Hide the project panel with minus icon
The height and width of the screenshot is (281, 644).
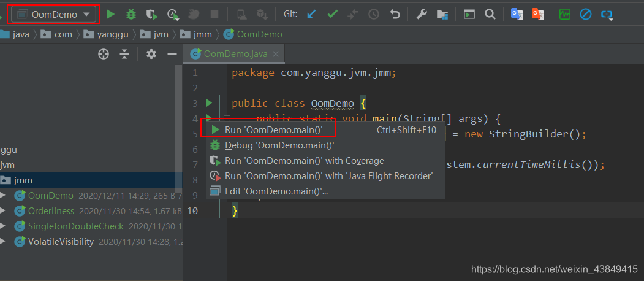(x=172, y=54)
